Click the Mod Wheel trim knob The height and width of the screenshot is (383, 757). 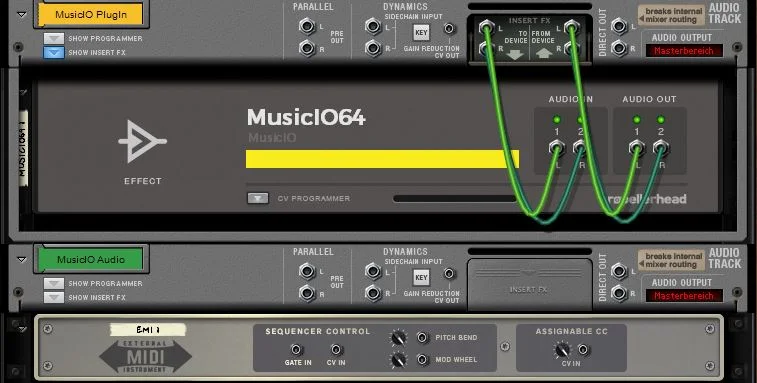tap(398, 360)
